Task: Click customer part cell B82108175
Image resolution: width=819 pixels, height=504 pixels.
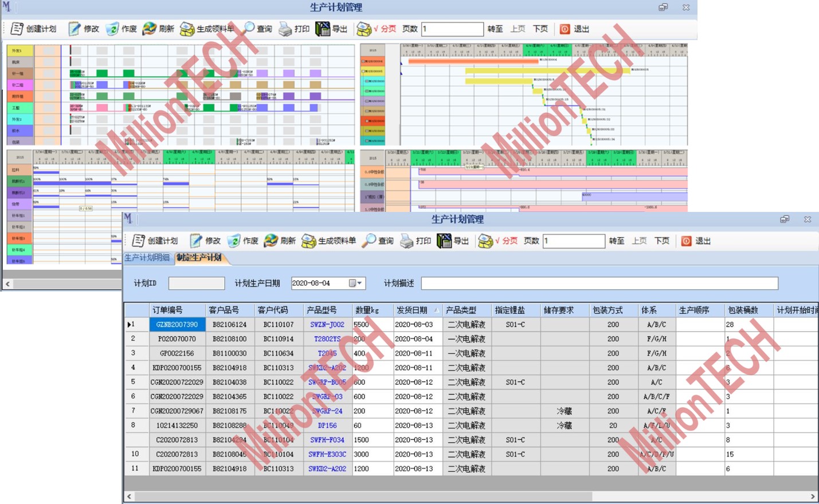Action: point(230,411)
